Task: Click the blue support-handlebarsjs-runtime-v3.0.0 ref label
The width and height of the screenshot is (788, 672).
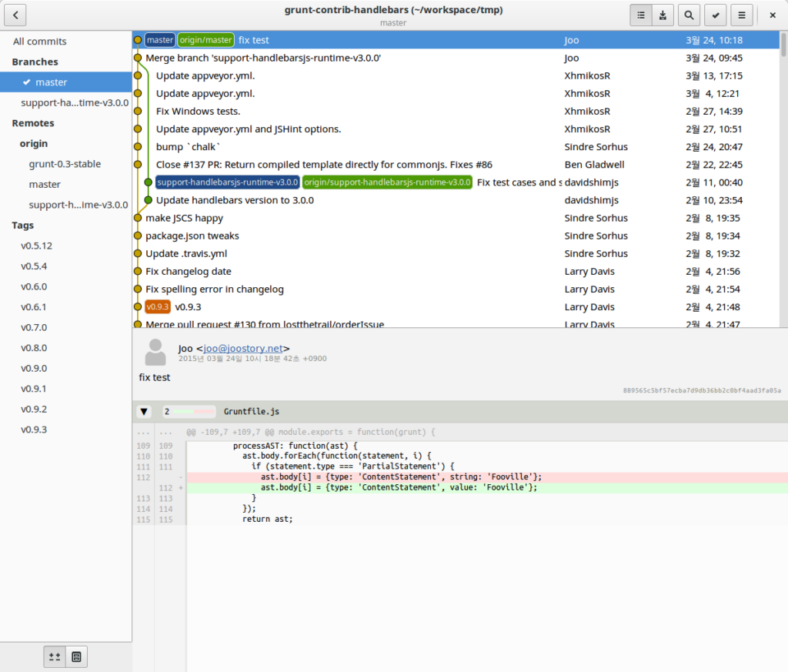Action: pos(228,182)
